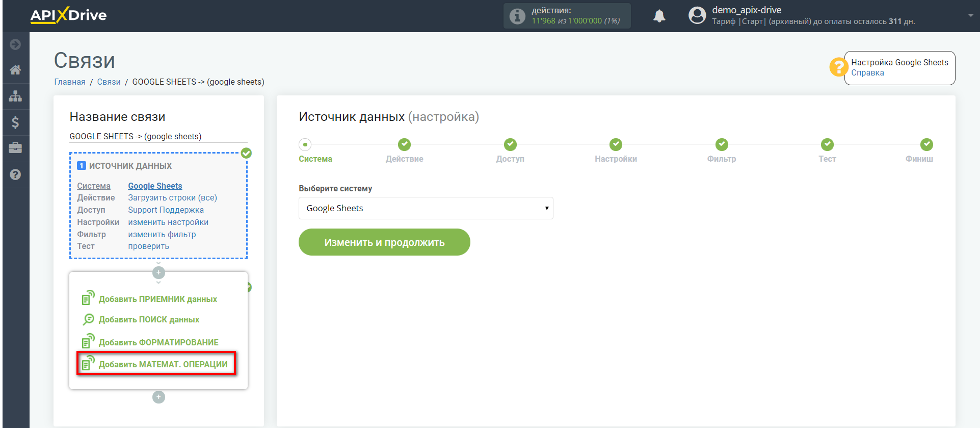Click the Настройки step checkmark circle
This screenshot has height=428, width=980.
616,144
